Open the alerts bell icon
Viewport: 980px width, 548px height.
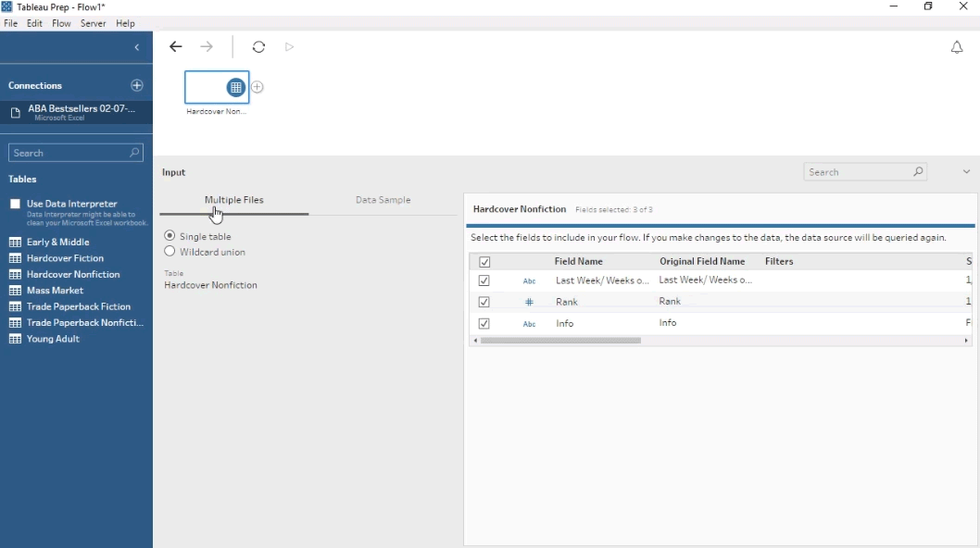[x=957, y=47]
